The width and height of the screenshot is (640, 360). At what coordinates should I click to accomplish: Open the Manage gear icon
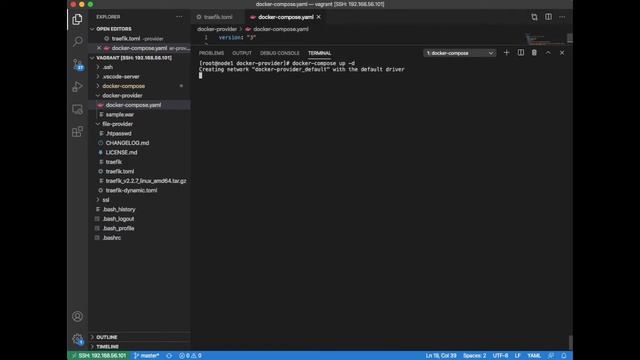pos(77,339)
